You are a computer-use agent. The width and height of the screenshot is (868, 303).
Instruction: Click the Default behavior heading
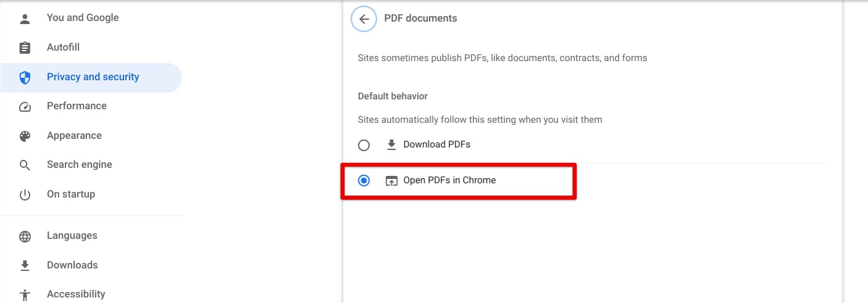coord(393,96)
